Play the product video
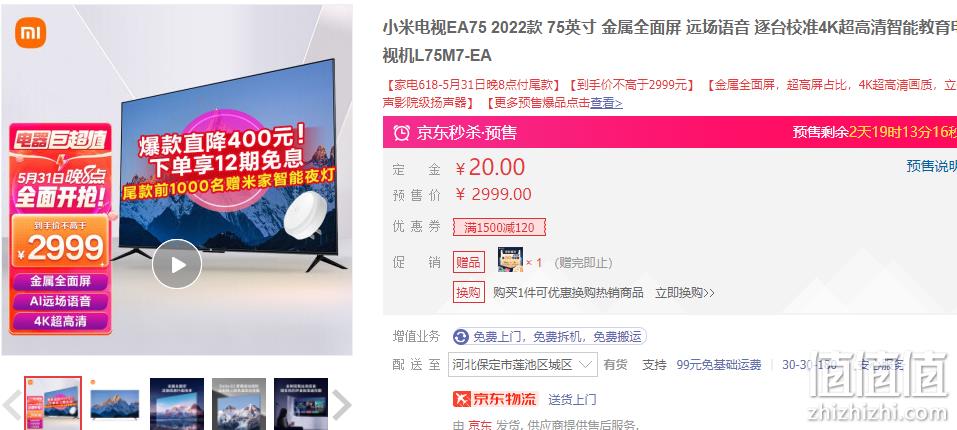This screenshot has width=957, height=430. click(177, 264)
